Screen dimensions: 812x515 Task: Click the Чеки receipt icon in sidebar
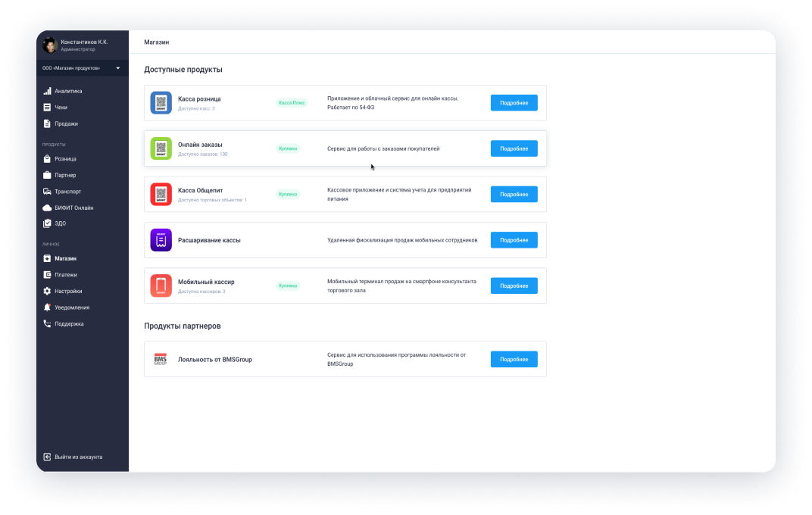pyautogui.click(x=47, y=107)
